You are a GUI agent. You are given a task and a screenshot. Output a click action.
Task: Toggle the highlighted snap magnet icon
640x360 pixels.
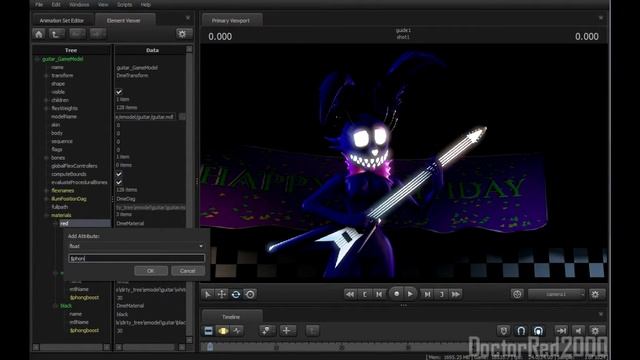538,331
